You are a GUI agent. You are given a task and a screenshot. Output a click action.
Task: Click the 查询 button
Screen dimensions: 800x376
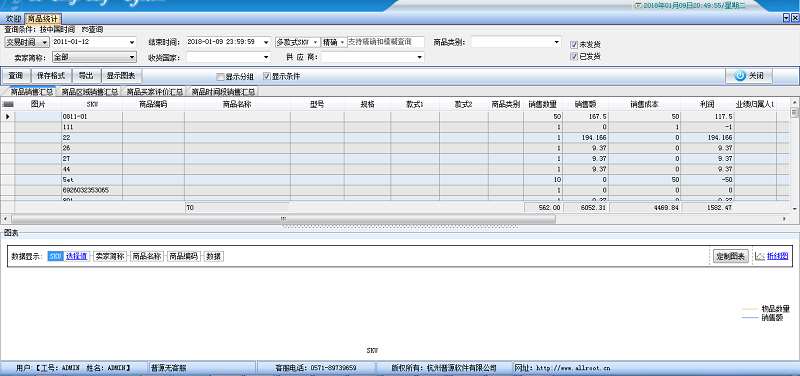point(16,76)
